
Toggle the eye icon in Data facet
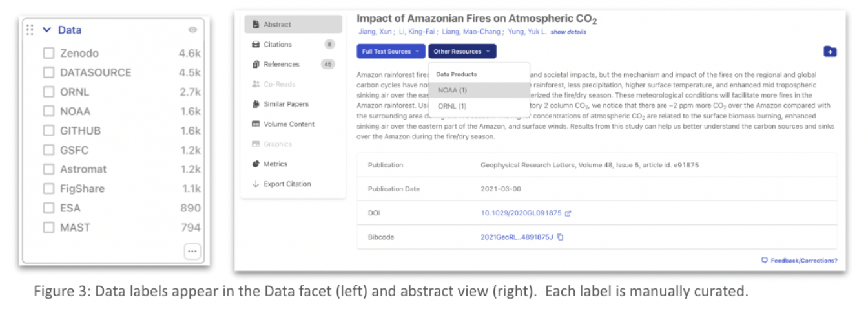(x=192, y=30)
